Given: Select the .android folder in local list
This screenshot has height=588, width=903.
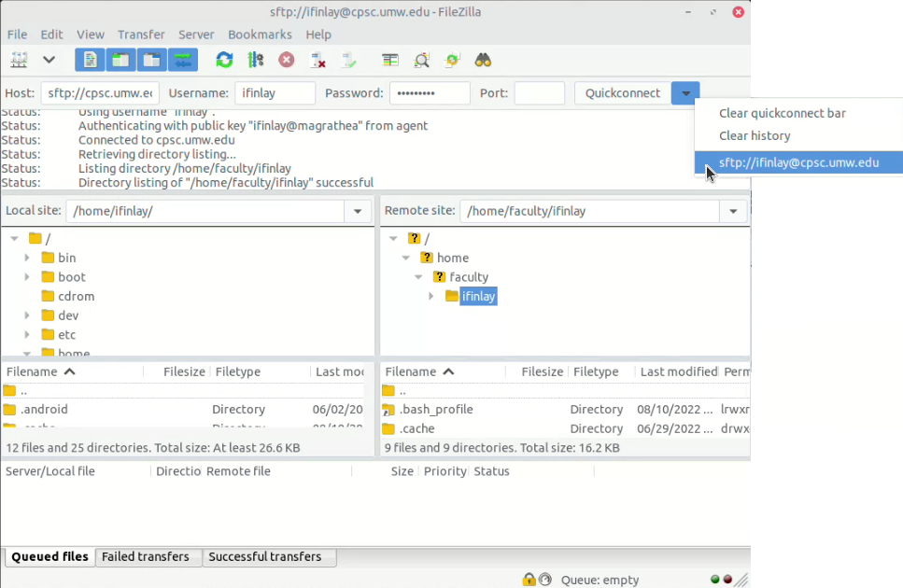Looking at the screenshot, I should (183, 410).
